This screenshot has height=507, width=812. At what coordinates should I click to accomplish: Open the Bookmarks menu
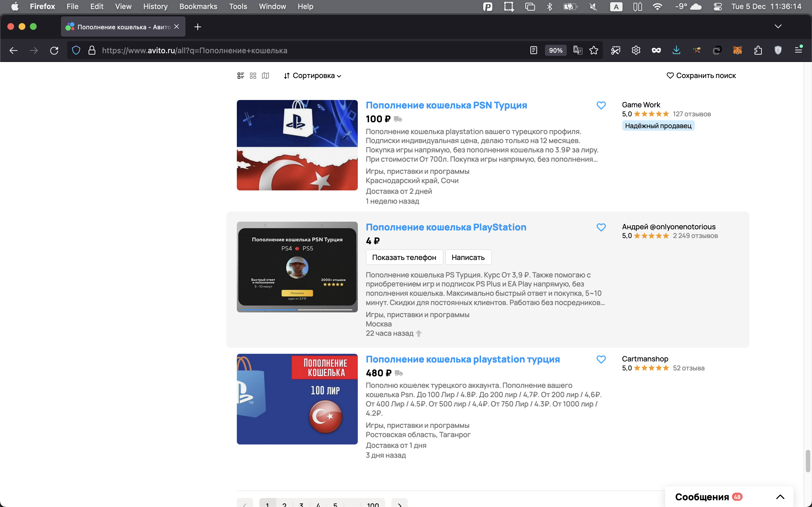point(198,6)
